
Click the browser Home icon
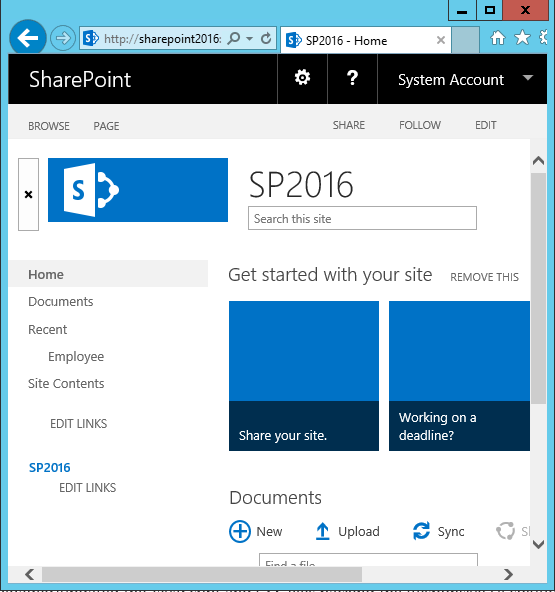(498, 38)
